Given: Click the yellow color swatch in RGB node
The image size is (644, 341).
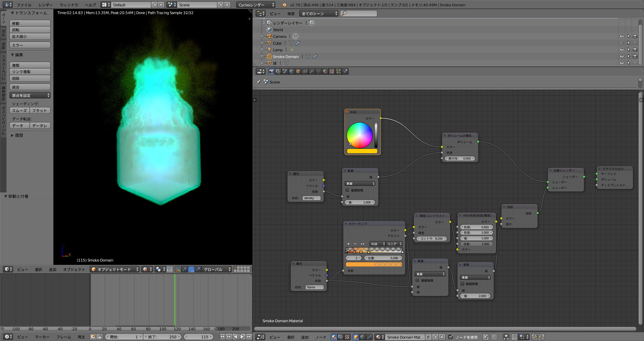Looking at the screenshot, I should point(362,151).
